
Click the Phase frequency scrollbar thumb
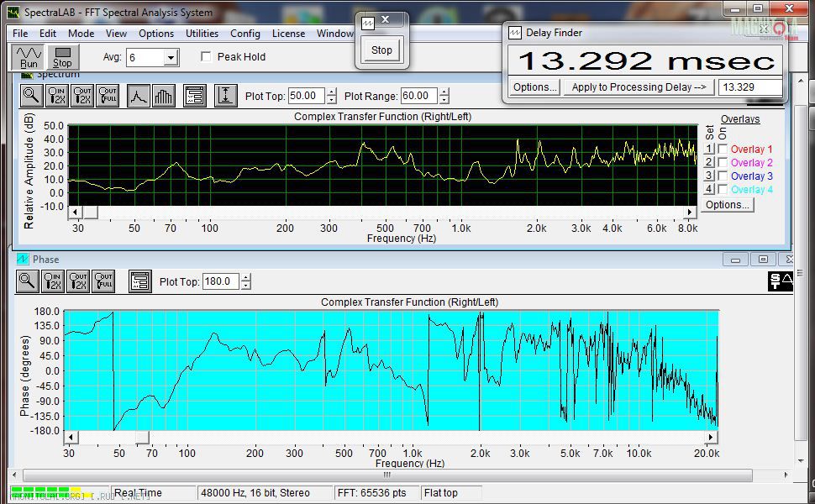click(x=143, y=437)
